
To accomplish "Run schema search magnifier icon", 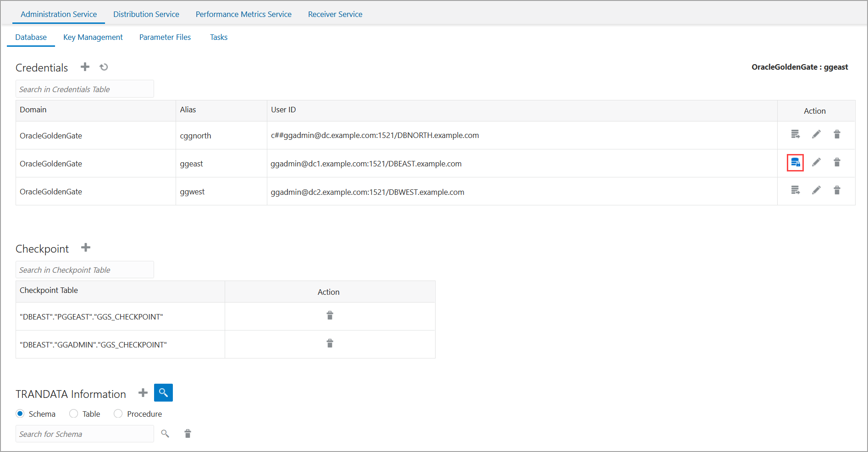I will pyautogui.click(x=165, y=434).
